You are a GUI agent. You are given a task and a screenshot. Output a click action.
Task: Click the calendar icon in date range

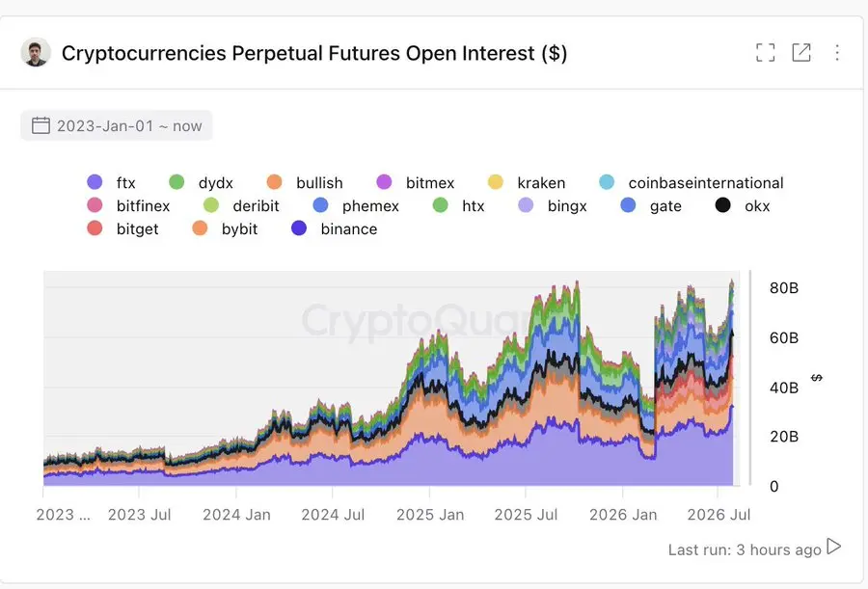pos(41,125)
